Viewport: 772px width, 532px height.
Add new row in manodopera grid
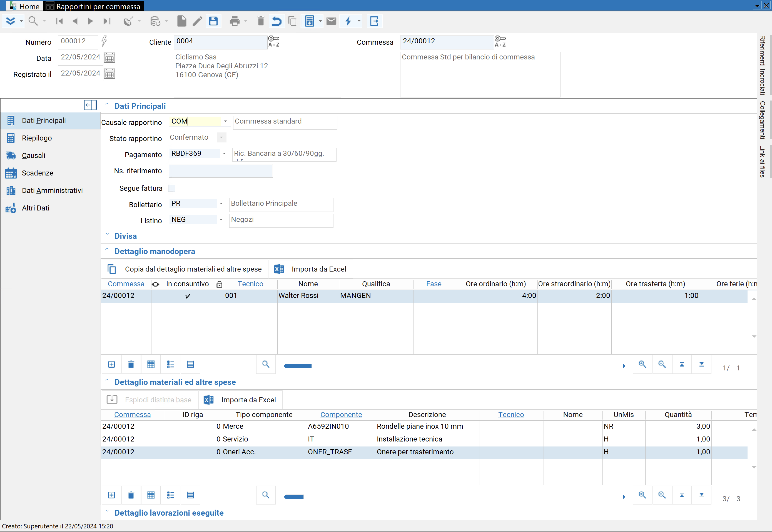click(x=111, y=364)
